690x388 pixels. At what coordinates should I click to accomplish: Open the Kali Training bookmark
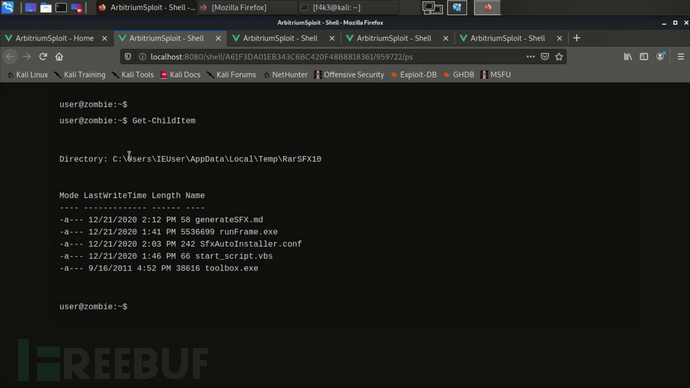[80, 75]
